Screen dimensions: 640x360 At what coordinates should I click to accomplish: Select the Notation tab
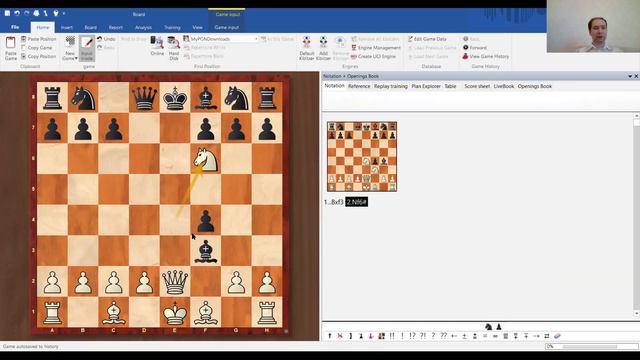point(334,86)
